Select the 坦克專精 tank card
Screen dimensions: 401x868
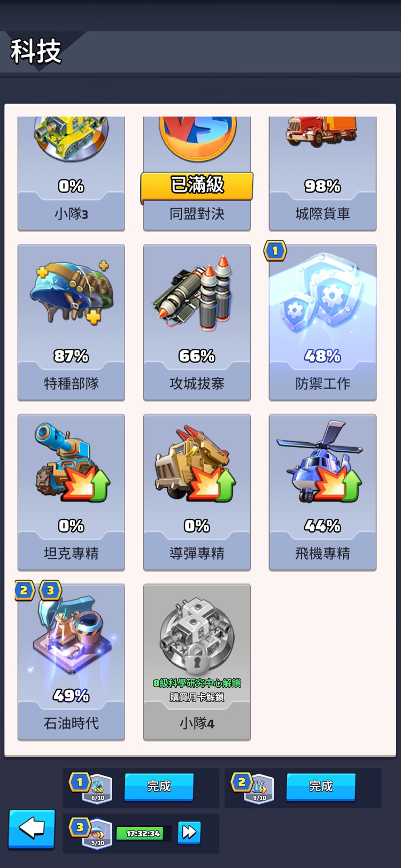tap(71, 492)
